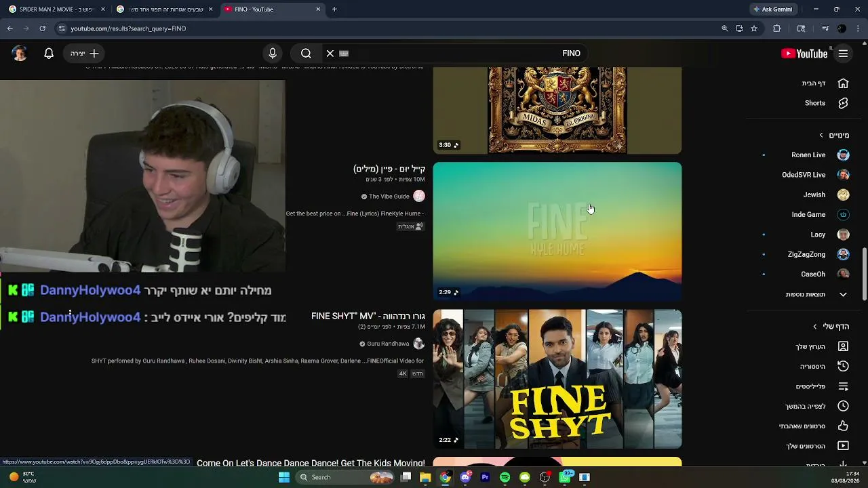This screenshot has width=868, height=488.
Task: Open the Chrome extensions puzzle icon
Action: [x=777, y=28]
